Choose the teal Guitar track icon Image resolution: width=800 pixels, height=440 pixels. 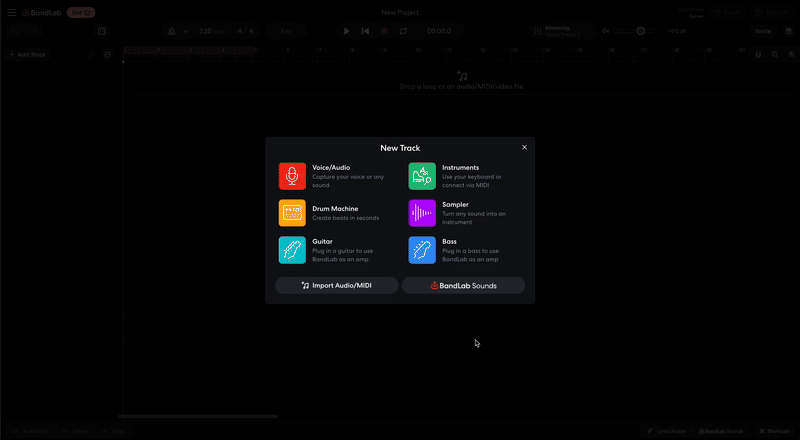click(x=292, y=250)
